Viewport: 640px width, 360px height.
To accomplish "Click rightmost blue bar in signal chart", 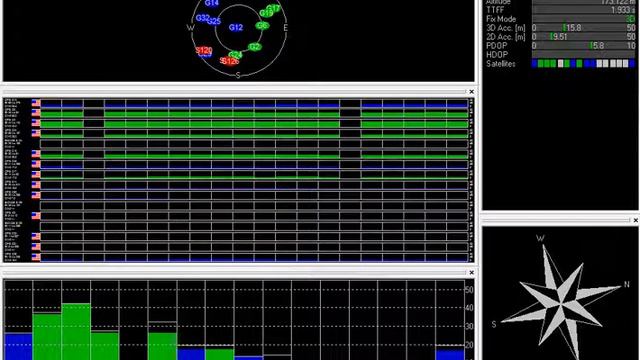I will click(450, 354).
